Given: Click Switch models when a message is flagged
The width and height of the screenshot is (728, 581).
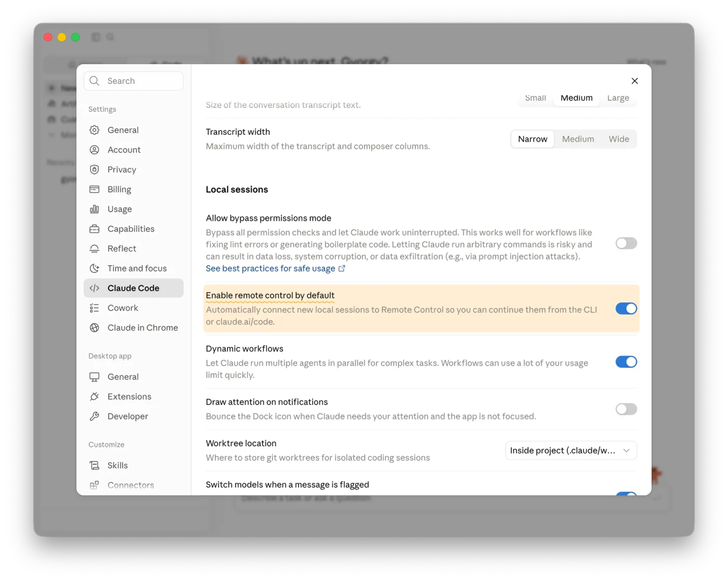Looking at the screenshot, I should tap(287, 484).
